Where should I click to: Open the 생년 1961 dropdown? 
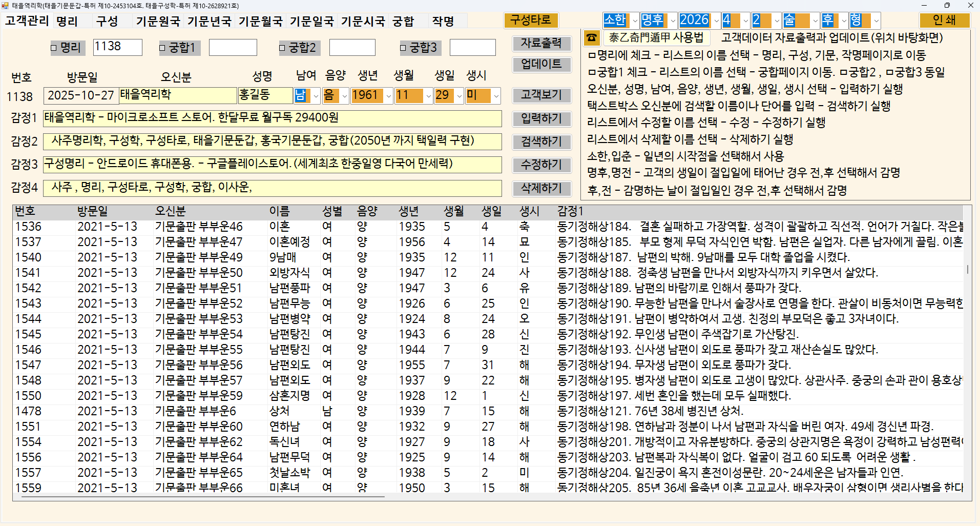pos(388,96)
